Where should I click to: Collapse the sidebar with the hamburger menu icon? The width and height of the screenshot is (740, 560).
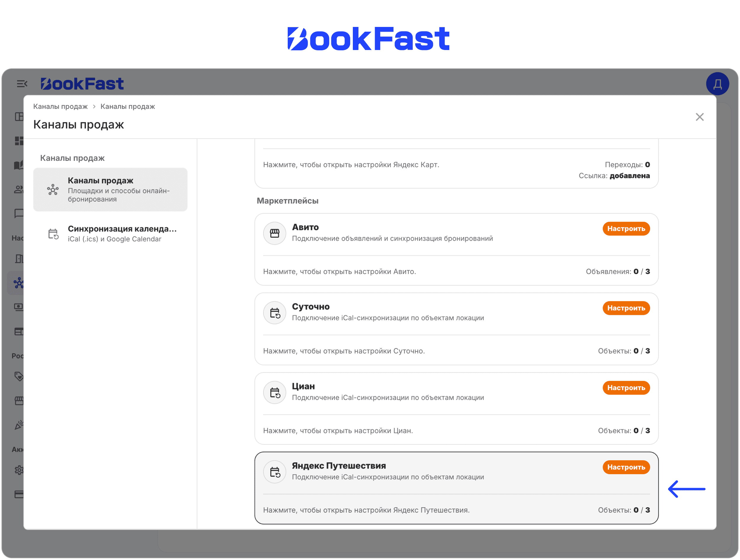[x=22, y=84]
